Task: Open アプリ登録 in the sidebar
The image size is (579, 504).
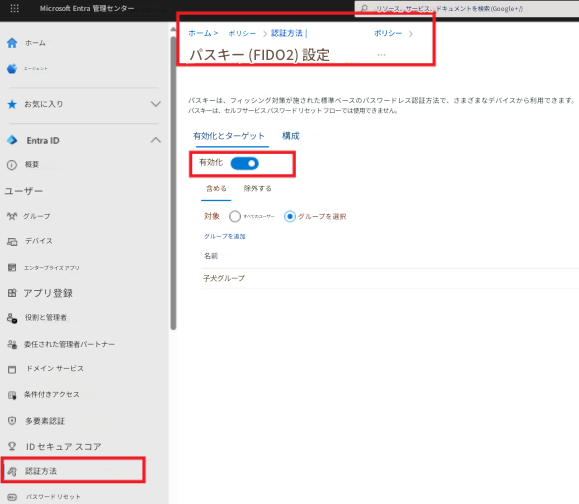Action: (48, 293)
